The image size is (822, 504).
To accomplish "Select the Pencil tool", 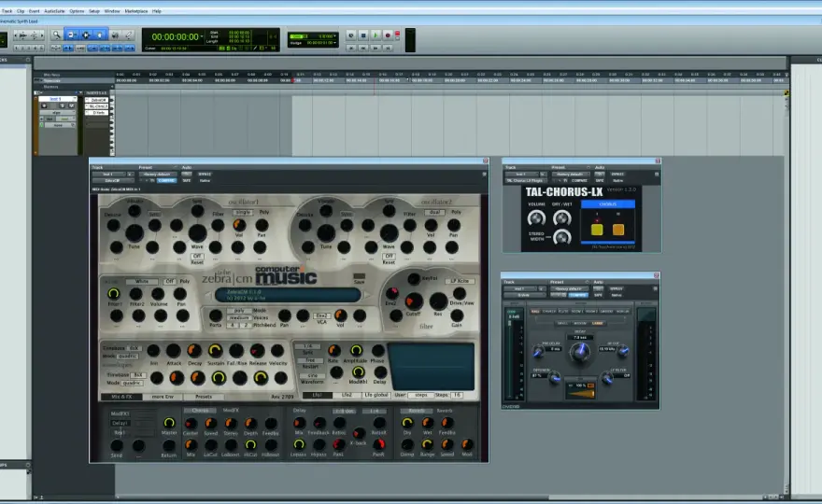I will coord(129,35).
